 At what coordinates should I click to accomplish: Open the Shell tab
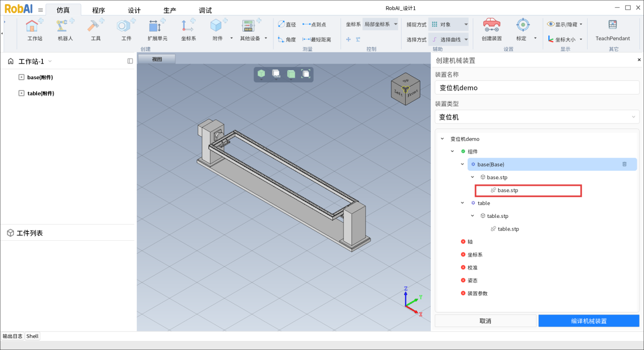coord(33,336)
